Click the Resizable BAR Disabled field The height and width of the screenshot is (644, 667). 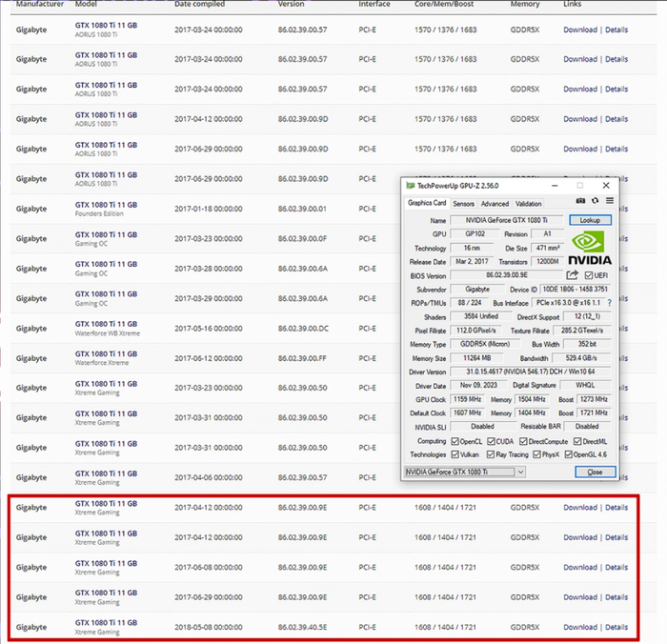click(587, 426)
